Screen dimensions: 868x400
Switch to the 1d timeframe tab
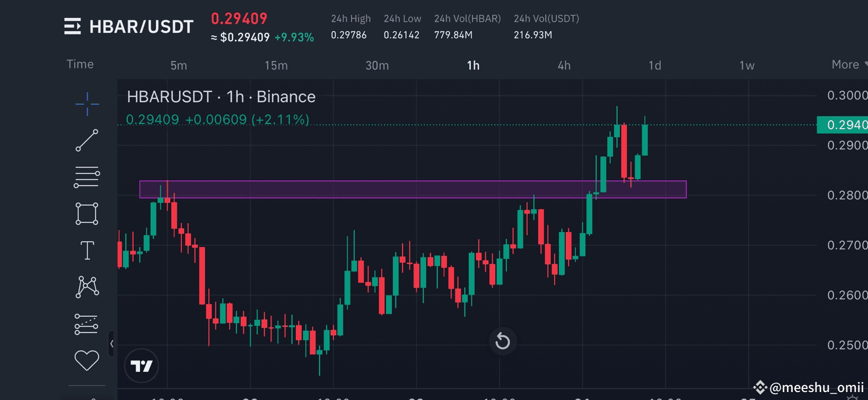click(x=654, y=65)
